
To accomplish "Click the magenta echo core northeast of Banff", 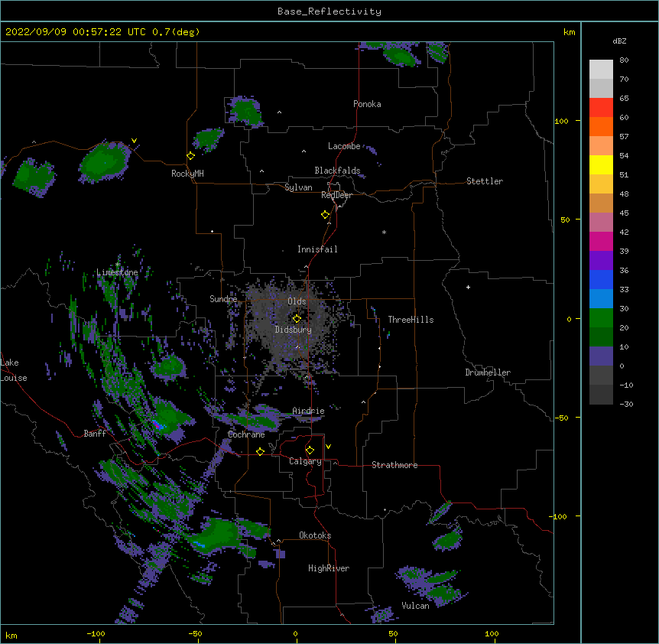I will 157,425.
